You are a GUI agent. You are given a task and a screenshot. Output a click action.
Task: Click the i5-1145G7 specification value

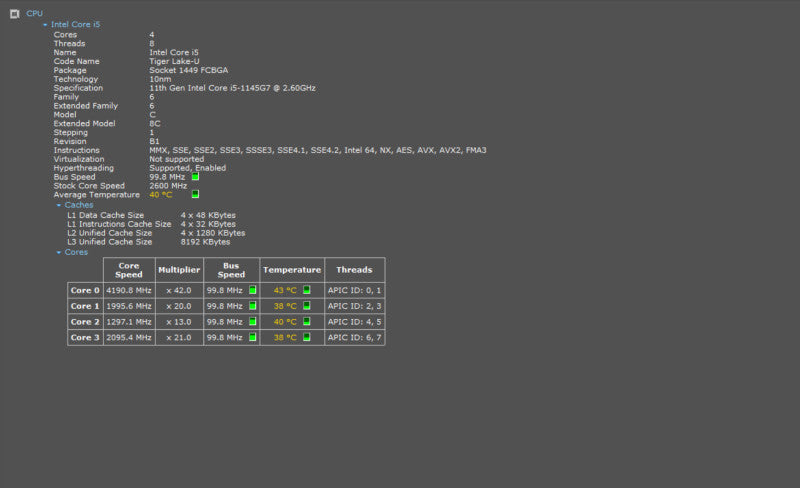[x=233, y=88]
